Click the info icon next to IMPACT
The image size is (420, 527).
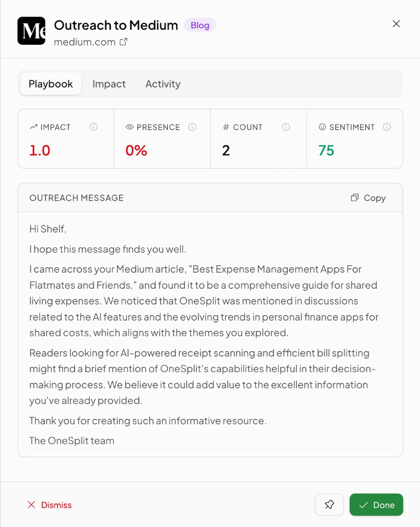tap(94, 127)
